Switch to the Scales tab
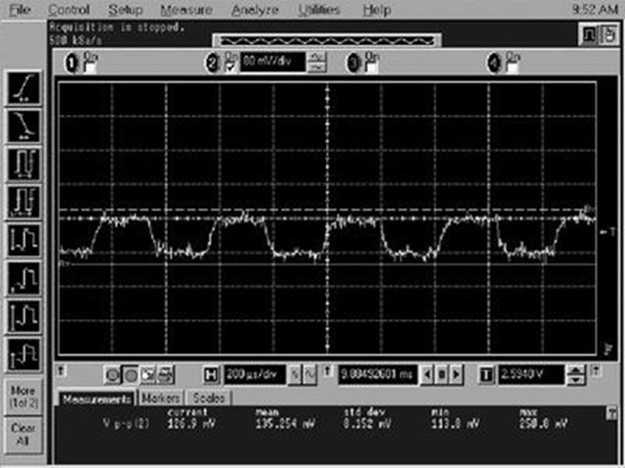 pos(208,398)
